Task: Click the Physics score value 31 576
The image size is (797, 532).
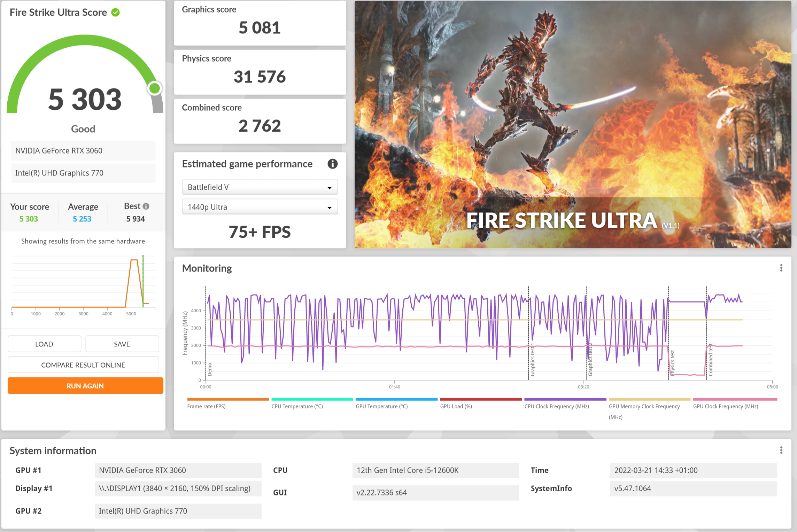Action: coord(260,77)
